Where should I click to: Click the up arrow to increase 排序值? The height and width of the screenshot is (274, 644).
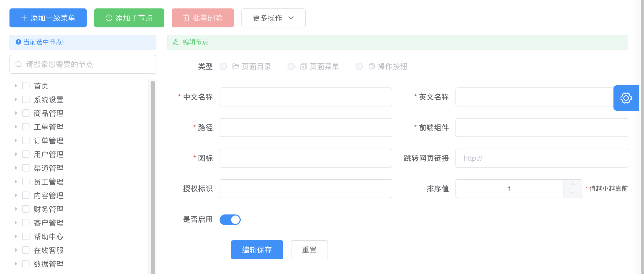click(573, 184)
